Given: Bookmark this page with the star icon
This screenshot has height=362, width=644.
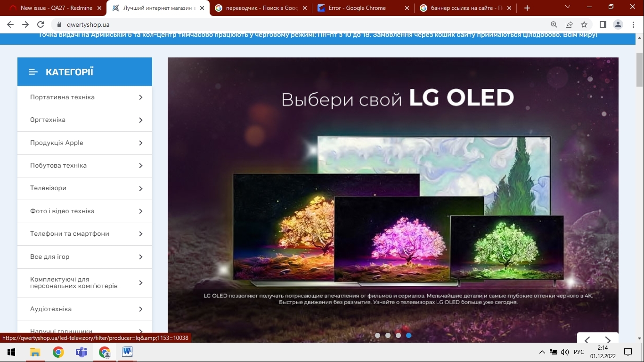Looking at the screenshot, I should tap(584, 24).
